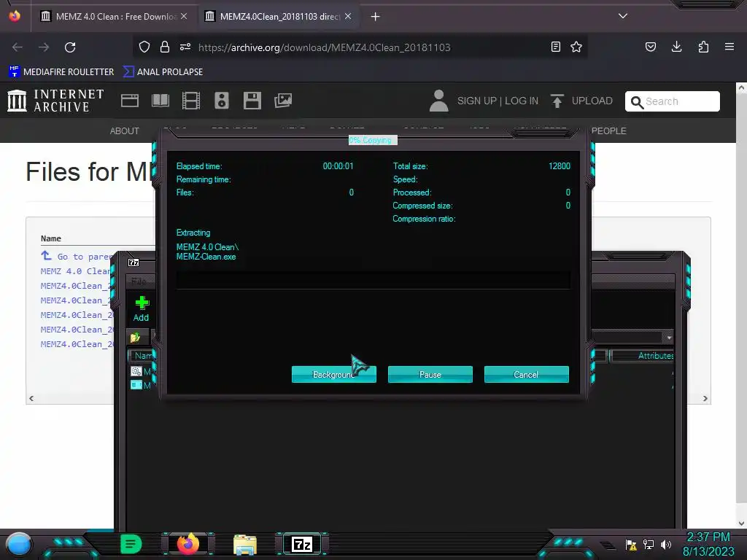This screenshot has height=560, width=747.
Task: Open the ABOUT menu item
Action: point(124,131)
